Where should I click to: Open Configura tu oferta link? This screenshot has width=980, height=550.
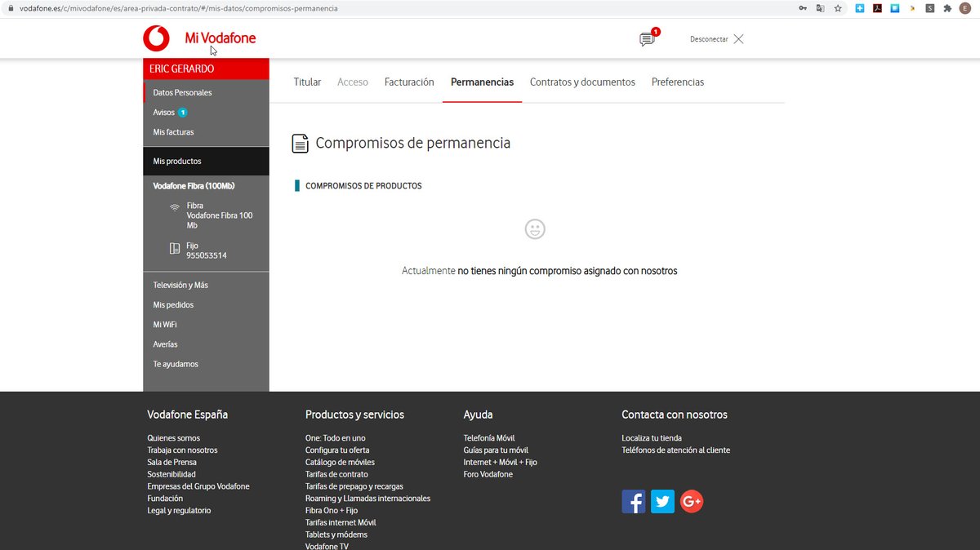[x=337, y=450]
